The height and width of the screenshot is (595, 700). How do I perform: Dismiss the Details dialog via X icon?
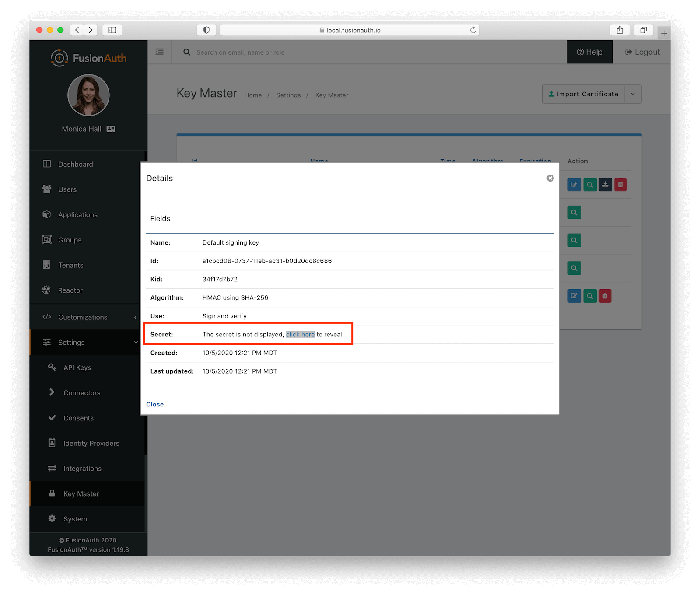coord(550,178)
